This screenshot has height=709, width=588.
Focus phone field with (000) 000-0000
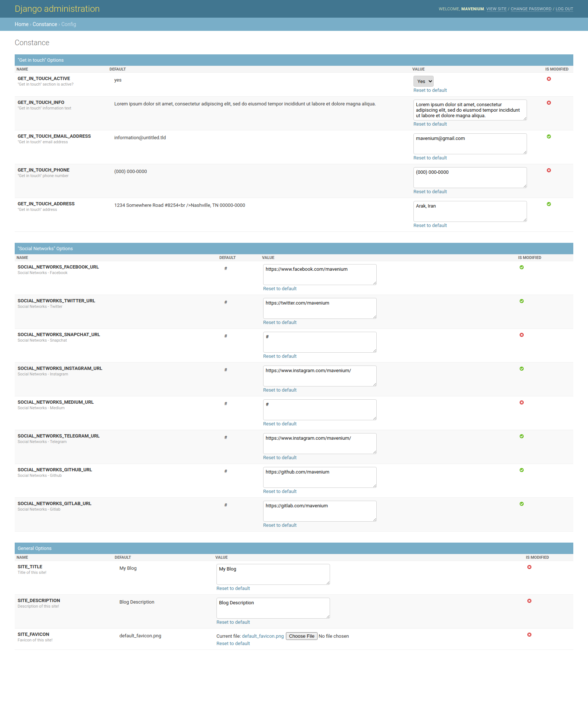point(470,177)
